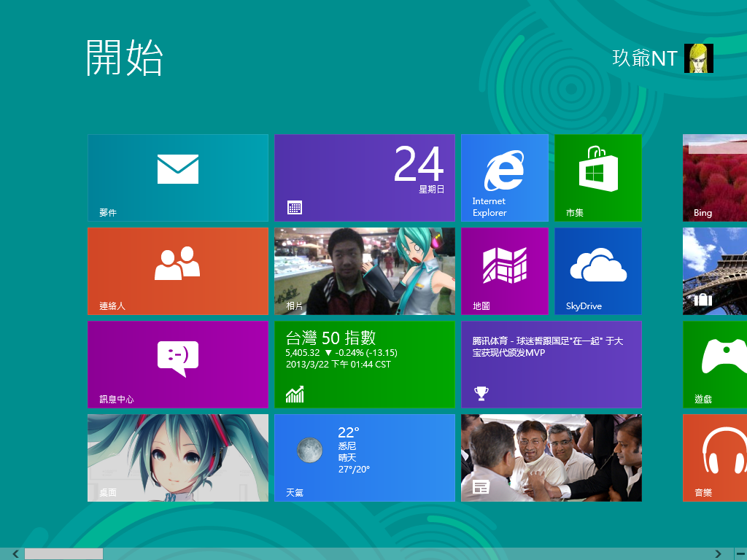Open the Desktop tile
The width and height of the screenshot is (747, 560).
coord(177,457)
